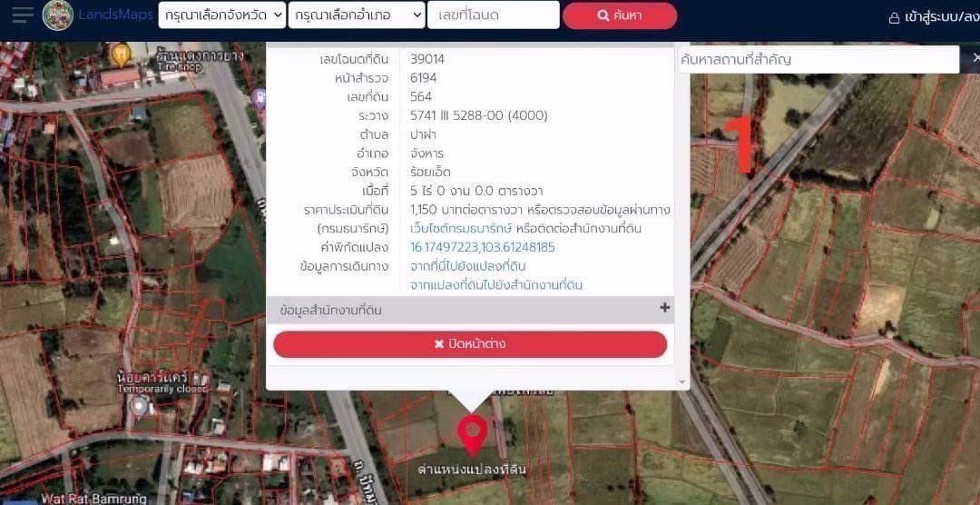Click the purple map marker near road
The height and width of the screenshot is (505, 980).
click(260, 96)
